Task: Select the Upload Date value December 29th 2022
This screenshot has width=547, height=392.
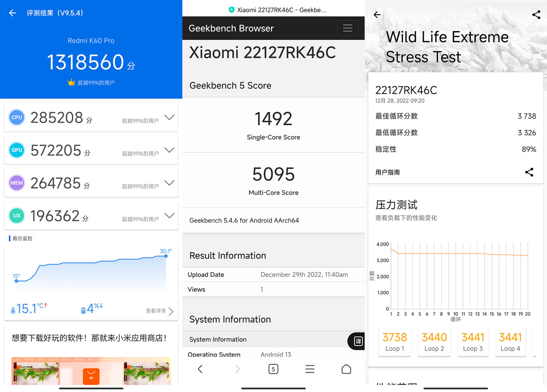Action: point(304,275)
